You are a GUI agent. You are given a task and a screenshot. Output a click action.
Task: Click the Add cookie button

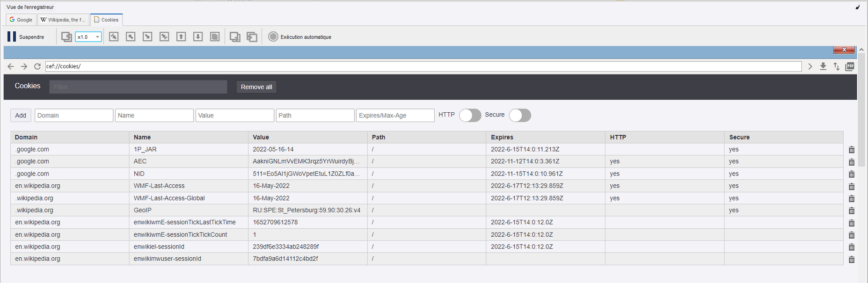[21, 115]
